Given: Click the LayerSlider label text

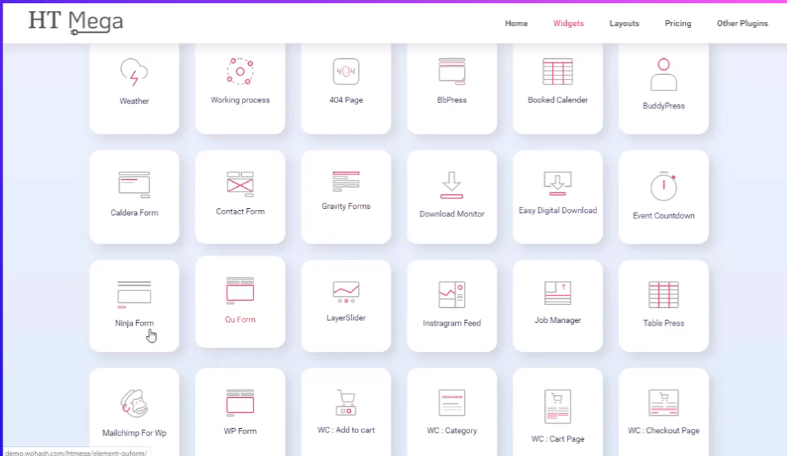Looking at the screenshot, I should tap(346, 318).
